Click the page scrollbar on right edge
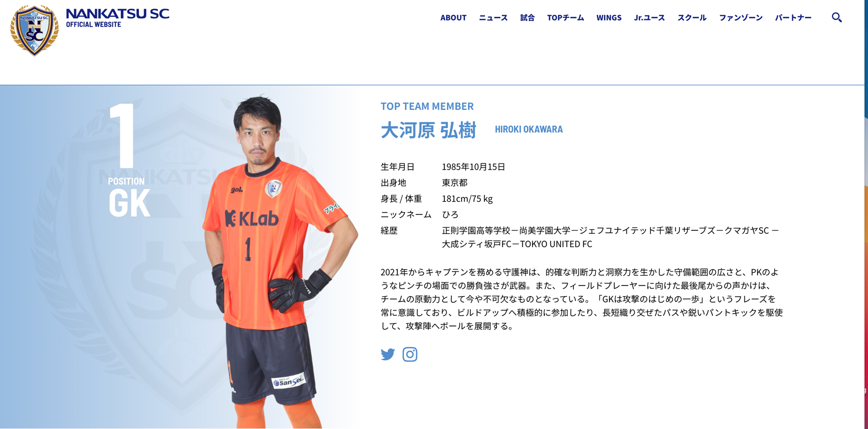868x429 pixels. tap(866, 214)
